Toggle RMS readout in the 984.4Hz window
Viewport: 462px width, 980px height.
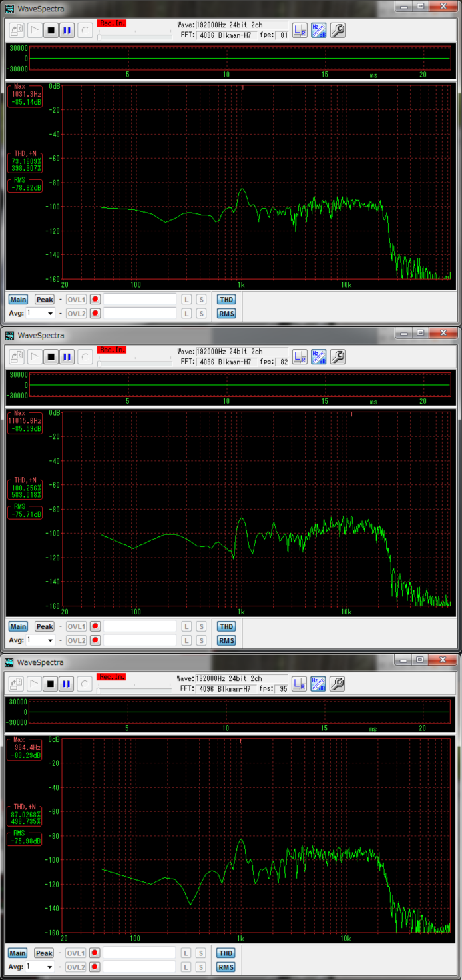click(x=226, y=967)
